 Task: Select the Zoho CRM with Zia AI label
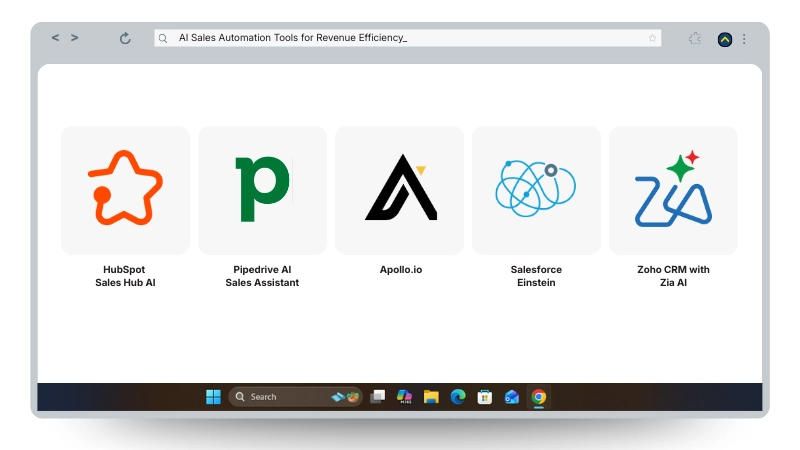[x=673, y=276]
